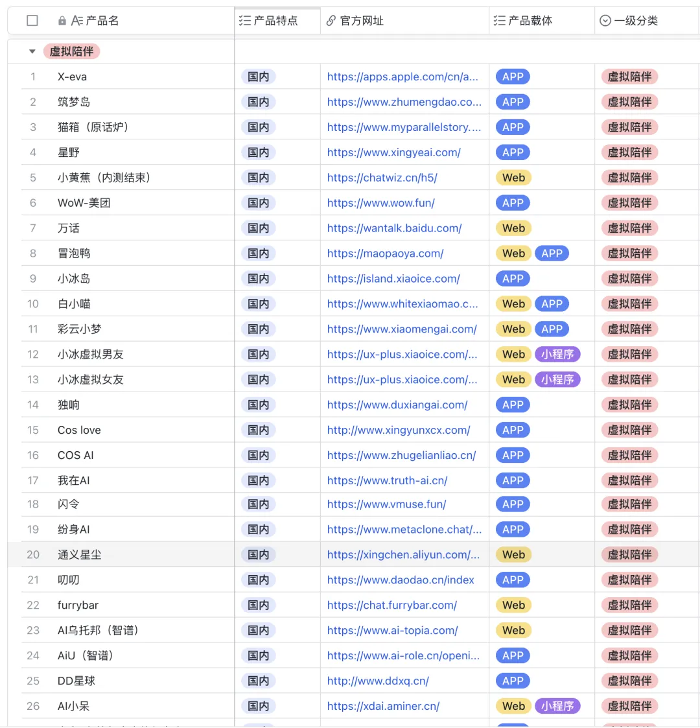Click the APP tag in 冒泡鸭 row
The height and width of the screenshot is (728, 700).
pyautogui.click(x=552, y=253)
